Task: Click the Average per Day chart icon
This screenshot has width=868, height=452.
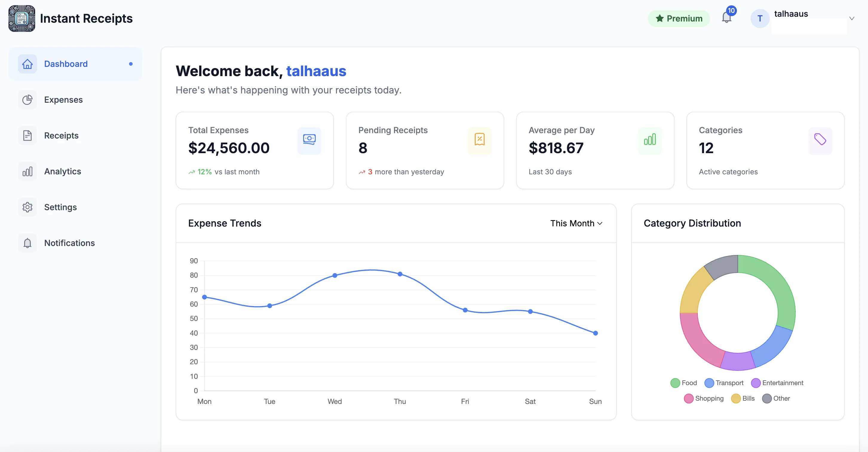Action: click(650, 140)
